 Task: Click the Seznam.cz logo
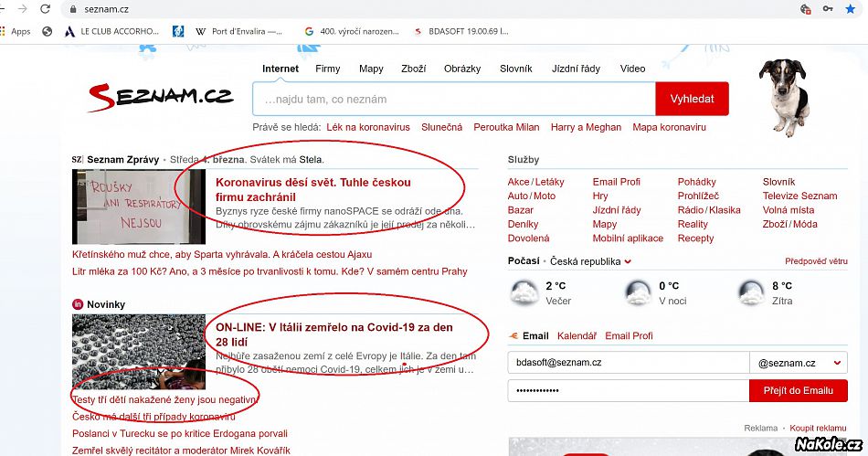[161, 98]
